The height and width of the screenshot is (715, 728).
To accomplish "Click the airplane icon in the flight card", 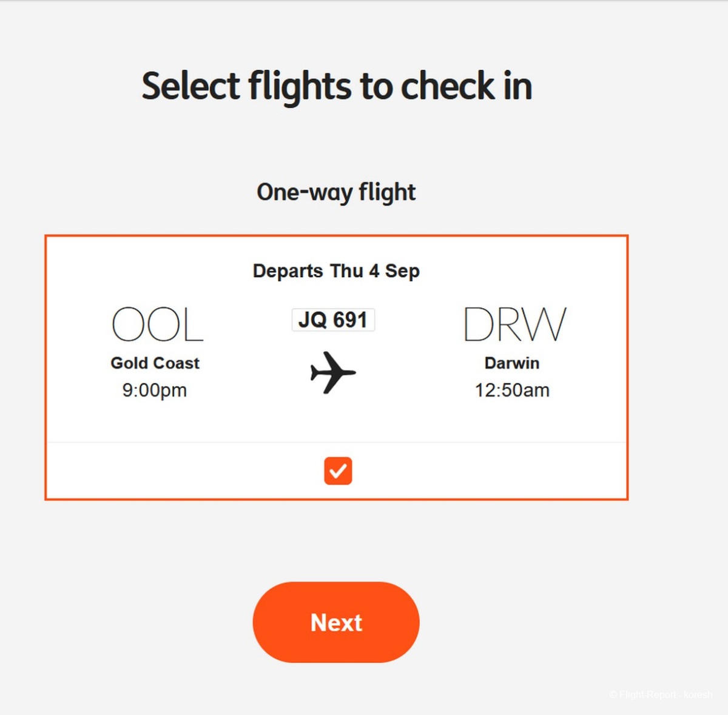I will 332,372.
